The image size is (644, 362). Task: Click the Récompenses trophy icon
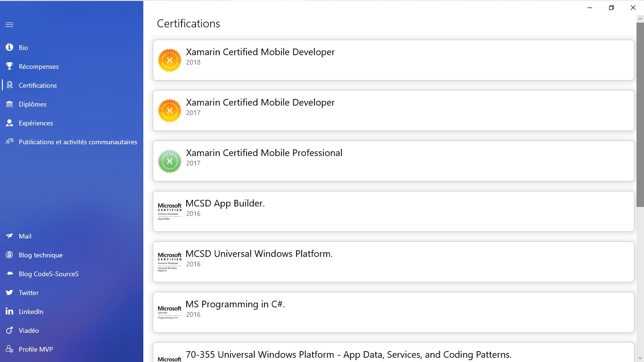(9, 66)
